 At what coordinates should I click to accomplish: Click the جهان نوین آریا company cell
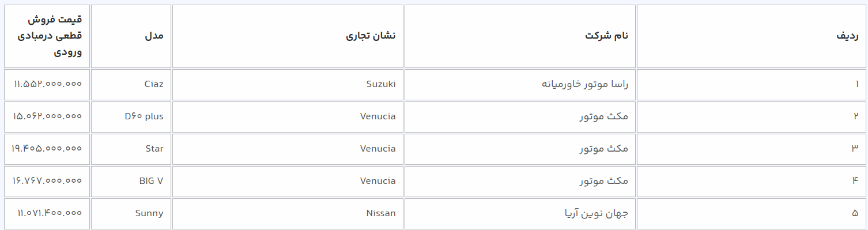pyautogui.click(x=520, y=213)
